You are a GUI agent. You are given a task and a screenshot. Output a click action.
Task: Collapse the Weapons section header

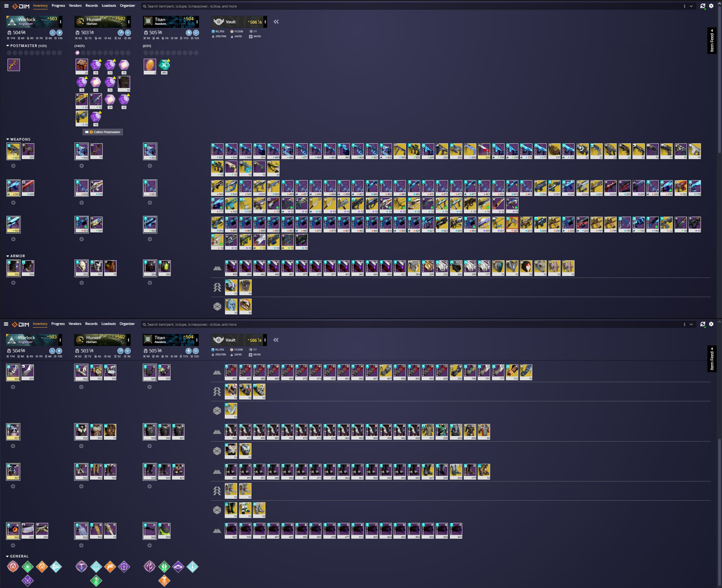(x=20, y=139)
